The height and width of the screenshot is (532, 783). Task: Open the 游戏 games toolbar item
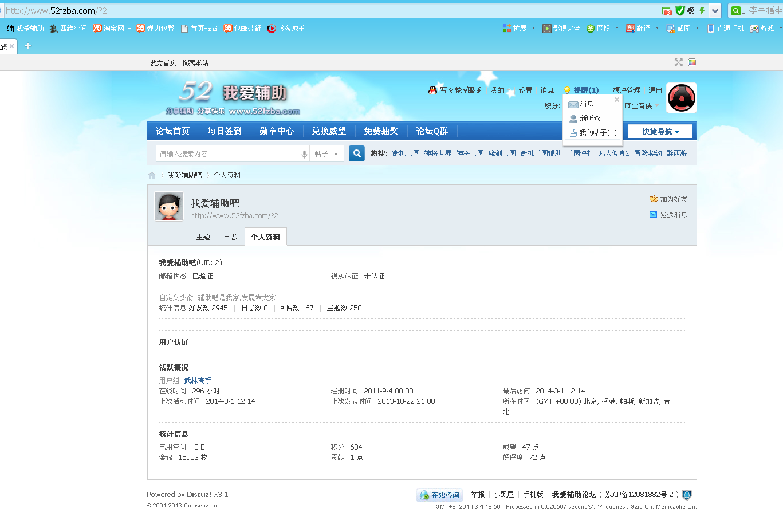coord(762,28)
